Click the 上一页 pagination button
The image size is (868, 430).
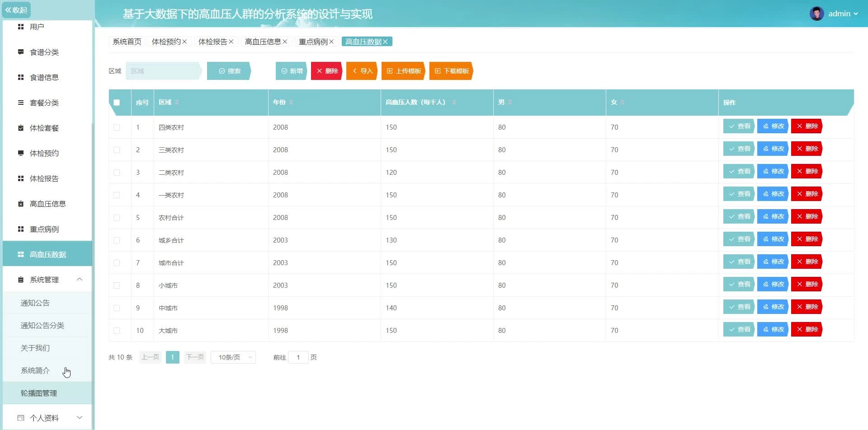150,357
